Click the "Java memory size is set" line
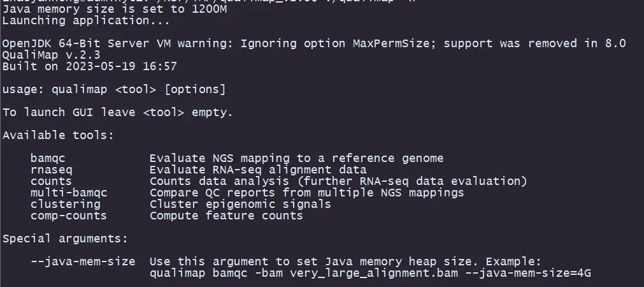 tap(113, 10)
